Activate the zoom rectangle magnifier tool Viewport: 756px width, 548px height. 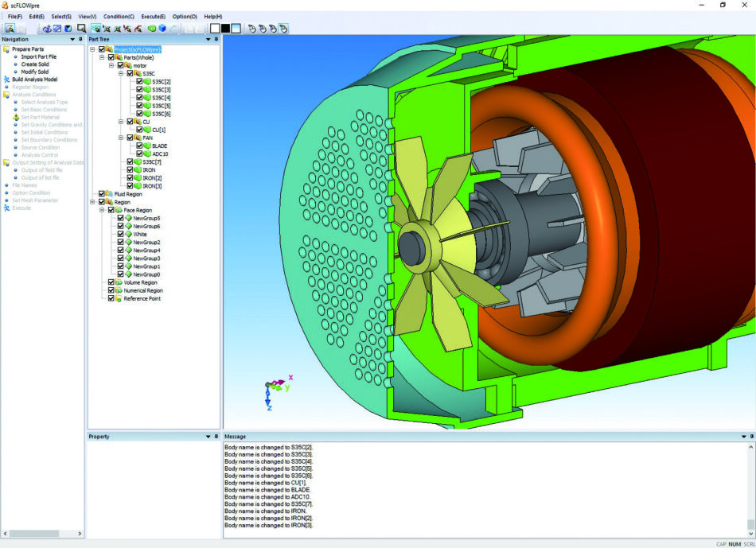81,29
